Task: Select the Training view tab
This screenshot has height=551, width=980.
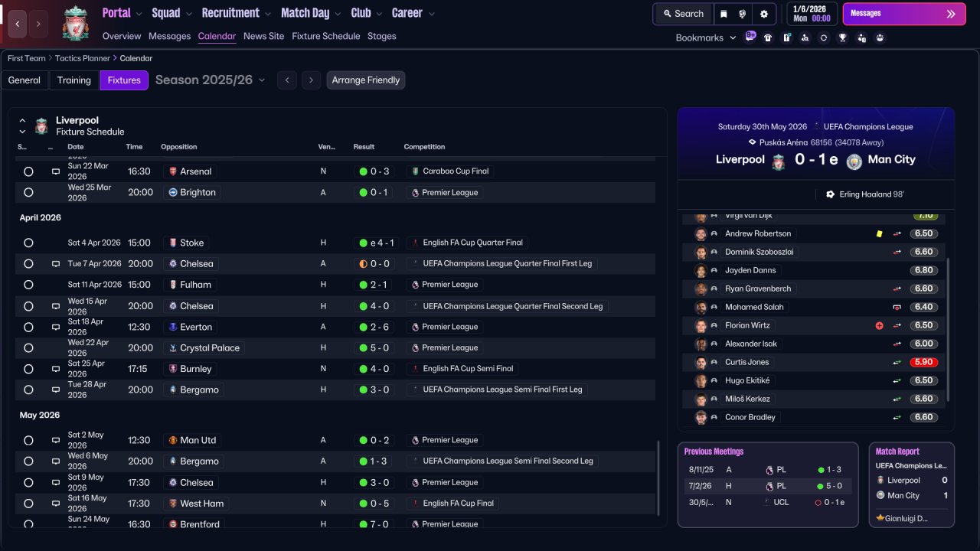Action: tap(74, 80)
